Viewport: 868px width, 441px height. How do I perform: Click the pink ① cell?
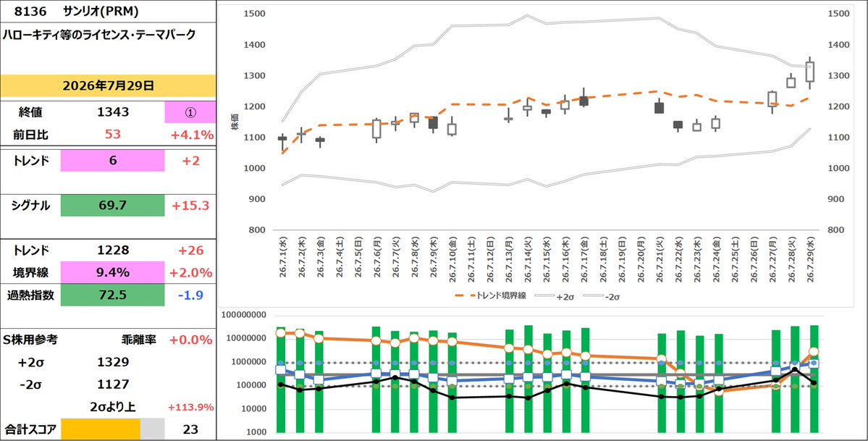190,112
